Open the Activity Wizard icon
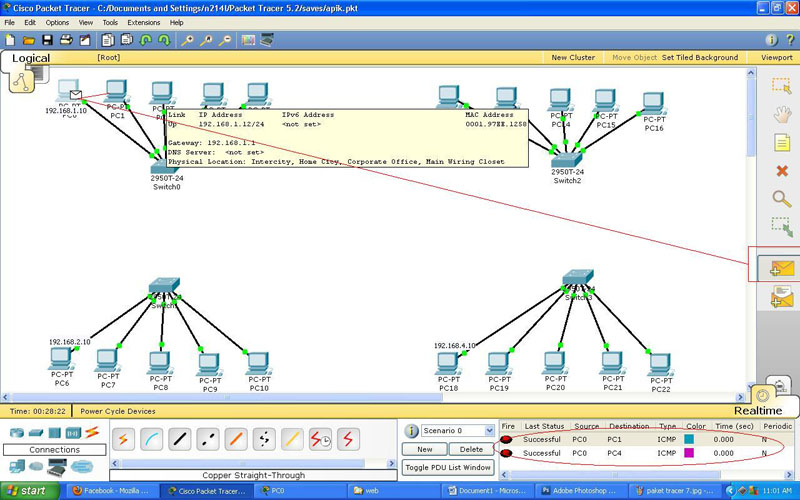Viewport: 800px width, 500px height. [x=85, y=40]
